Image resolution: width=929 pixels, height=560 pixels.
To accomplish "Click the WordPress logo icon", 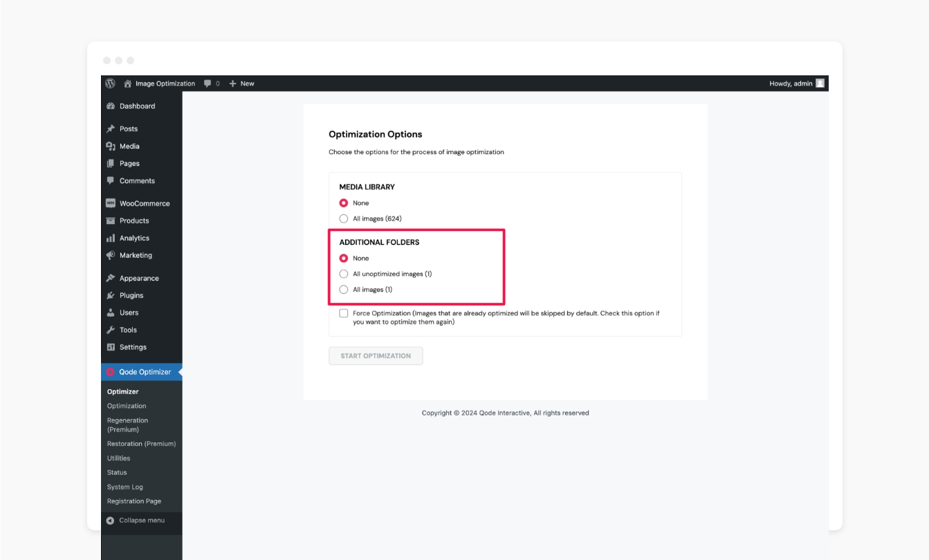I will click(110, 83).
